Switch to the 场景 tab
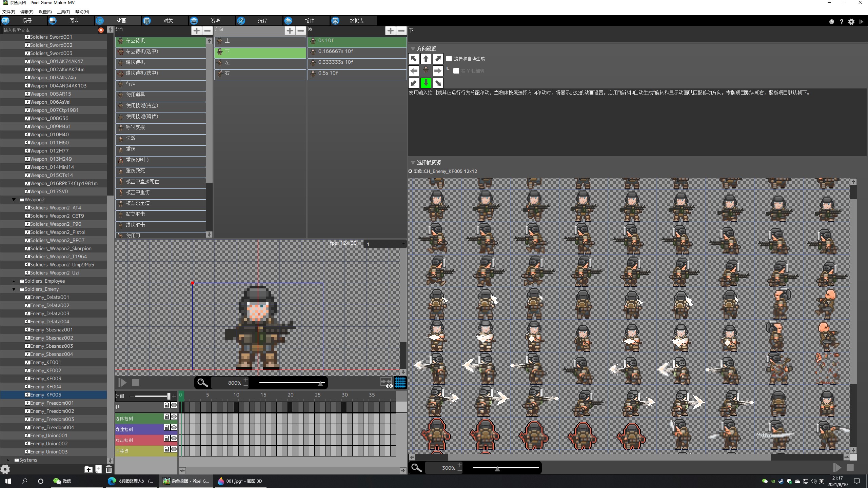Viewport: 868px width, 488px height. point(23,21)
